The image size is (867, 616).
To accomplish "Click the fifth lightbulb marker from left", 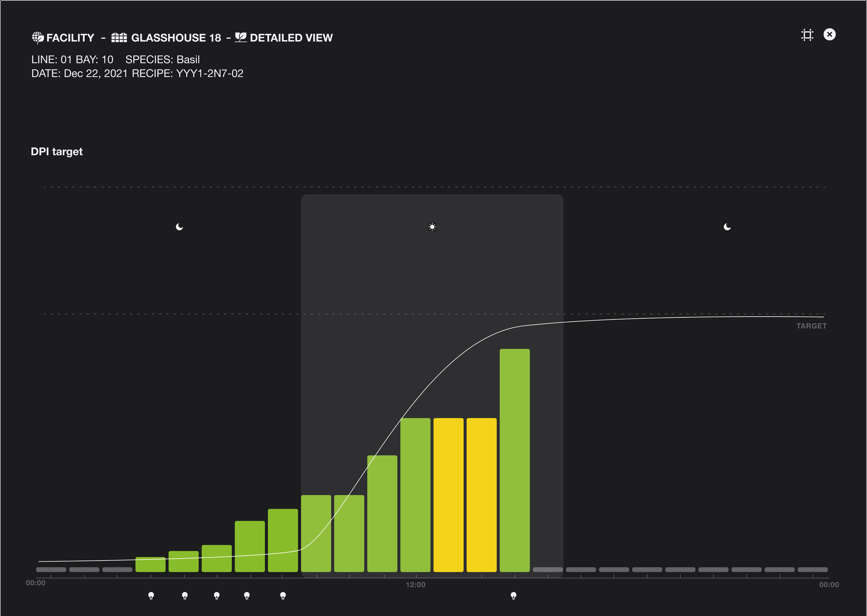I will pos(283,595).
